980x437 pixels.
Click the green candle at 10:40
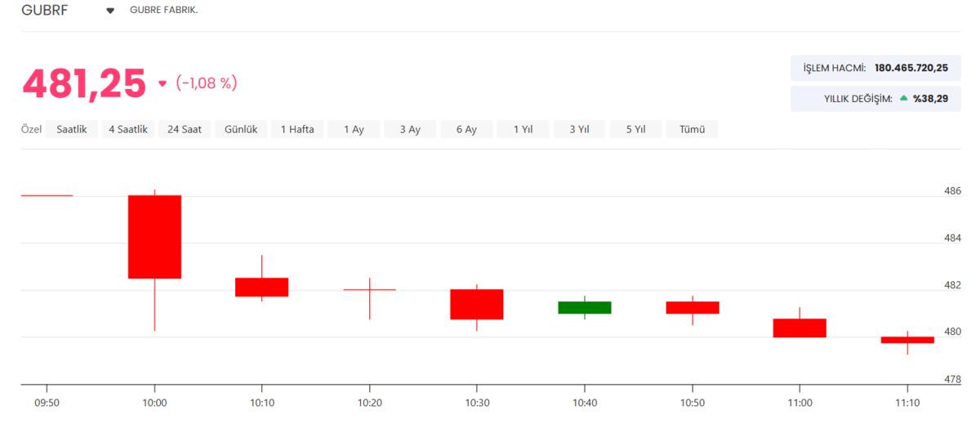coord(584,307)
